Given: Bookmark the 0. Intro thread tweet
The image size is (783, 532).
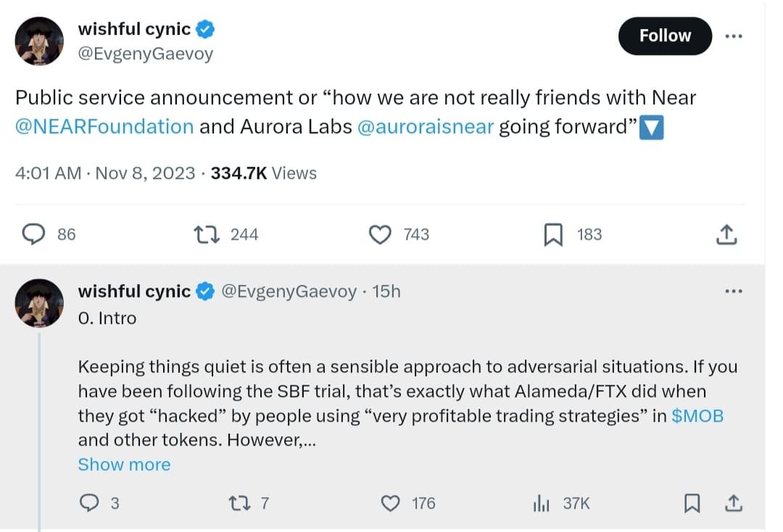Looking at the screenshot, I should click(x=692, y=502).
